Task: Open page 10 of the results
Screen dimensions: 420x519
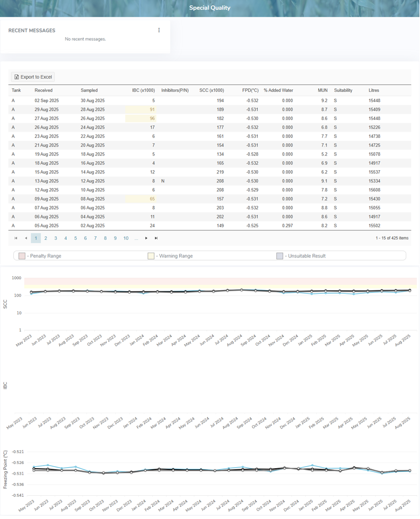Action: pyautogui.click(x=126, y=238)
